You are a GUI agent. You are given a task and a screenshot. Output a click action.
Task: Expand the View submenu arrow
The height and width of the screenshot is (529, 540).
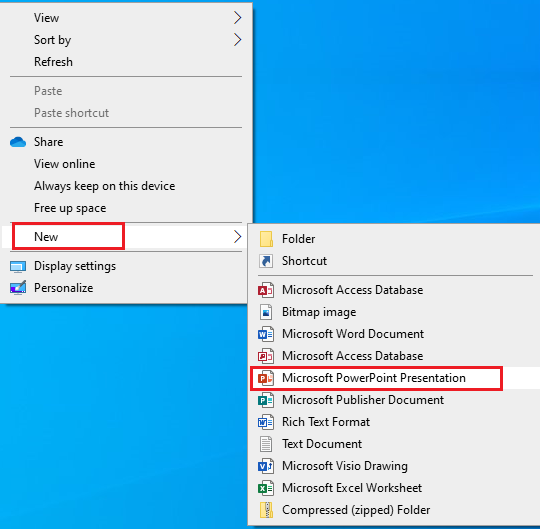(237, 18)
